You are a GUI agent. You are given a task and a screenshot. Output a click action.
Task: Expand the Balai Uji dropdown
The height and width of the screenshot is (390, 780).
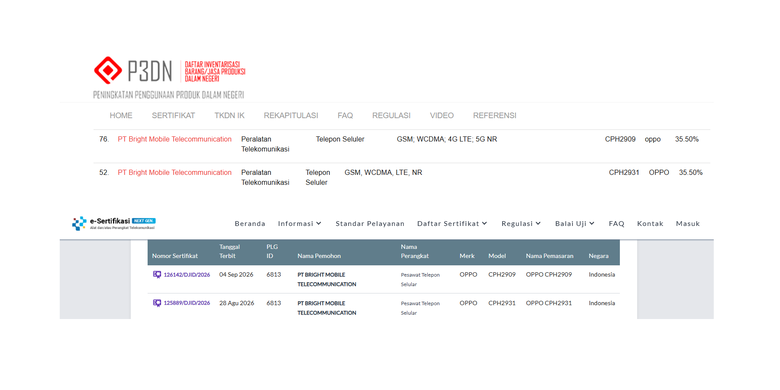575,223
